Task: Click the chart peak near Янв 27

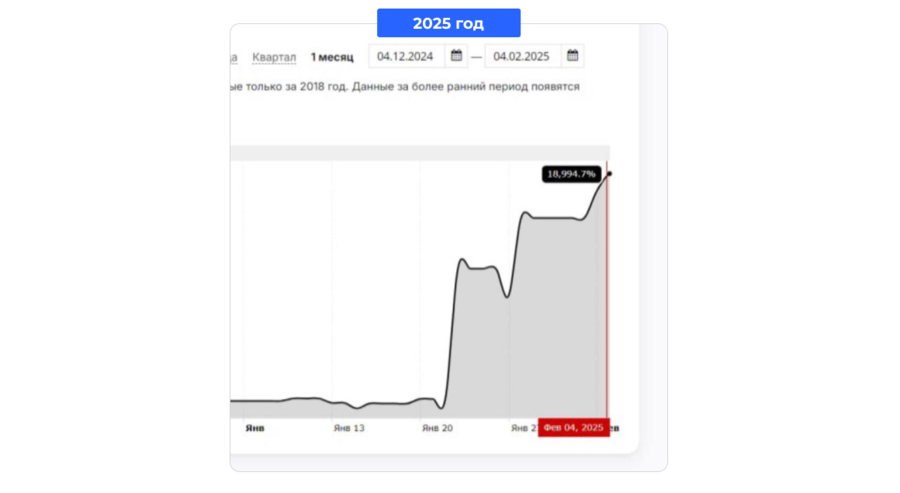Action: pos(525,213)
